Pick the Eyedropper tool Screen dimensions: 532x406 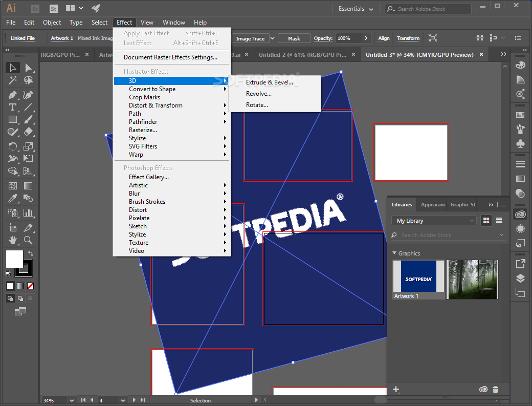[x=13, y=198]
